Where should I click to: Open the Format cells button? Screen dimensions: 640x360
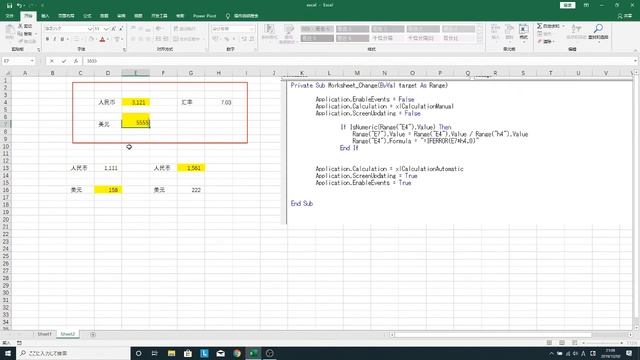[524, 32]
